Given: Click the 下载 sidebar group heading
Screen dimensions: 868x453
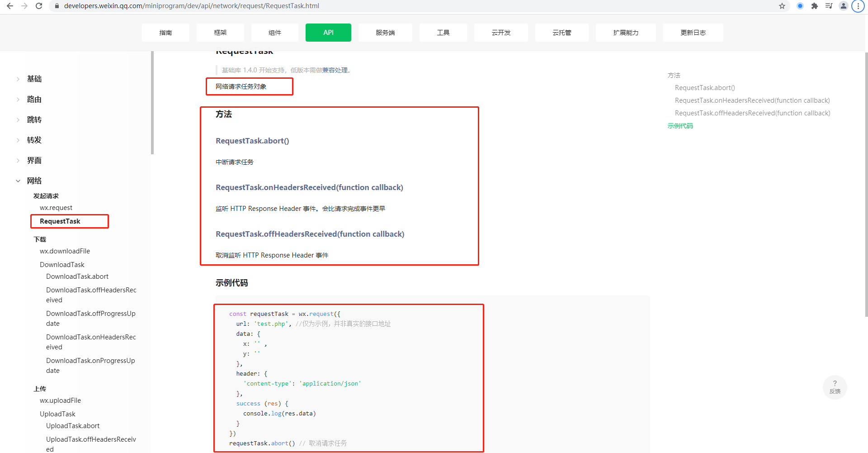Looking at the screenshot, I should pos(40,239).
